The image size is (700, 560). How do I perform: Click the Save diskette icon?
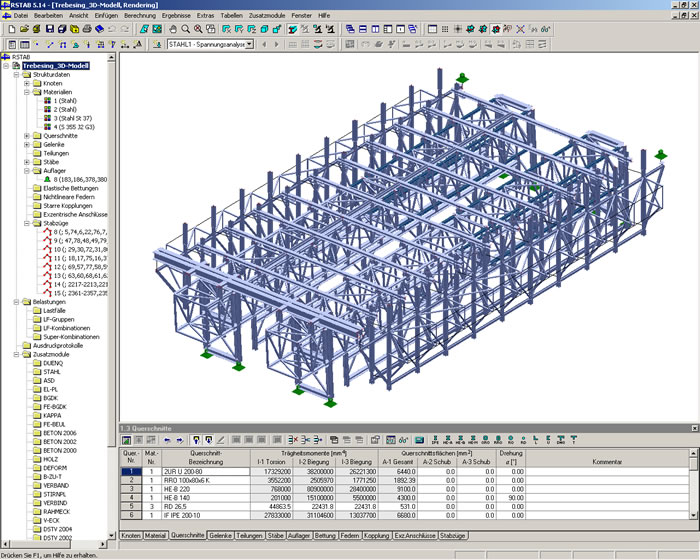coord(50,29)
